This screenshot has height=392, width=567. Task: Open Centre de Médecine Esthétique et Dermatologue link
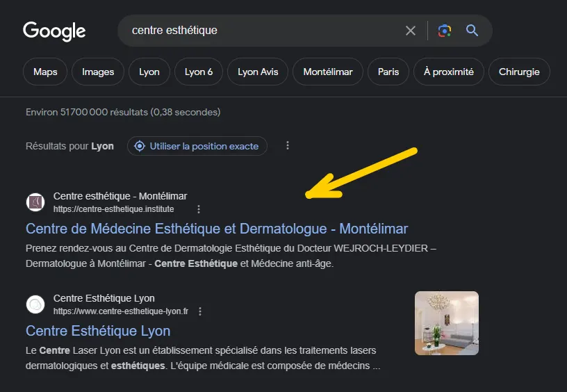pos(217,229)
